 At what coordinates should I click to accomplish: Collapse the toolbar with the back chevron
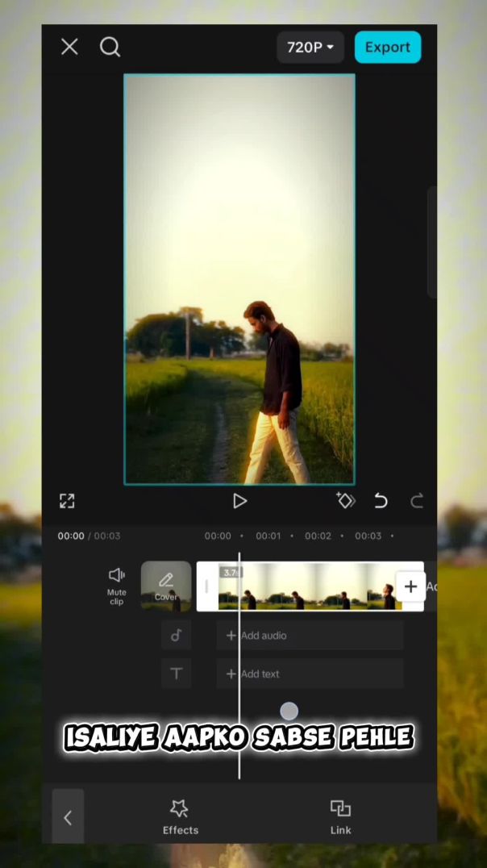(68, 817)
